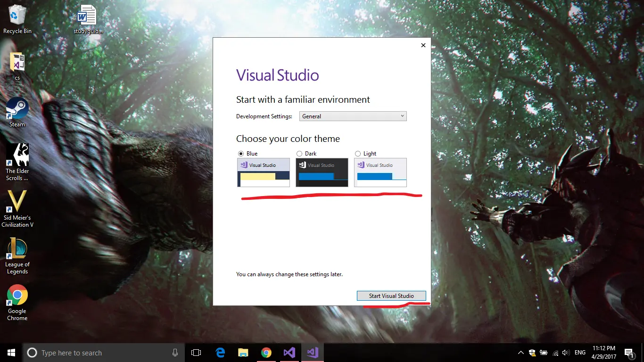Viewport: 644px width, 362px height.
Task: Select the Dark color theme radio button
Action: click(x=299, y=154)
